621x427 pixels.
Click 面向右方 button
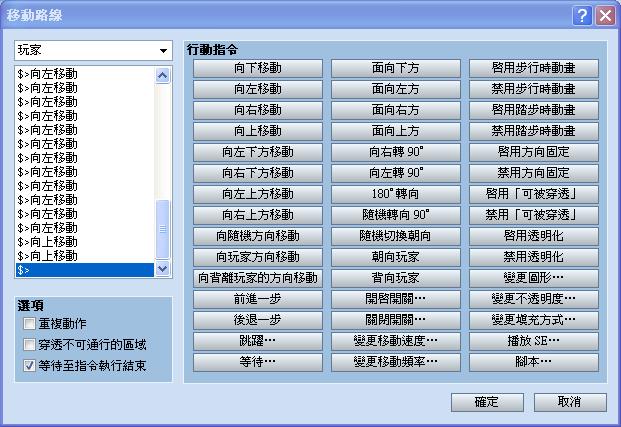click(396, 110)
